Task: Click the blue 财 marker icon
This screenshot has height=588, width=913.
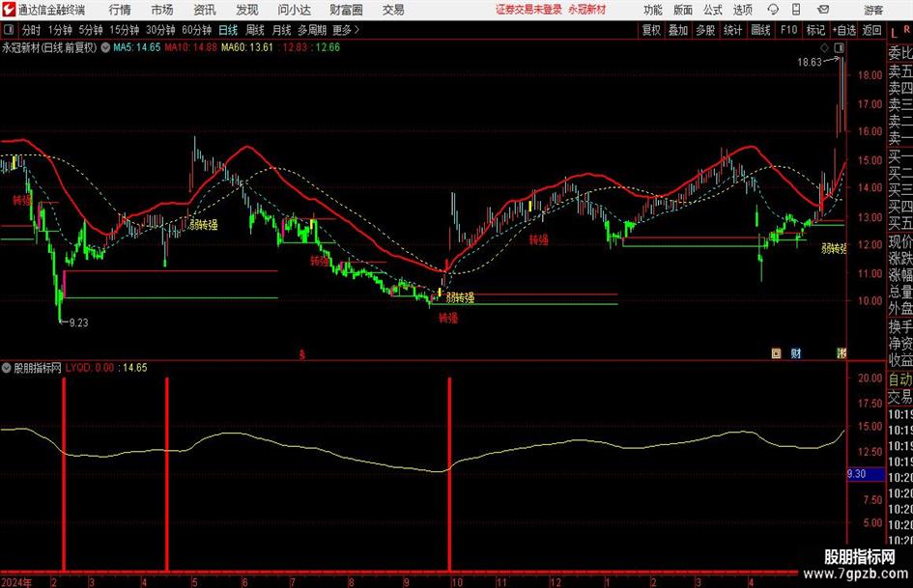Action: coord(796,353)
